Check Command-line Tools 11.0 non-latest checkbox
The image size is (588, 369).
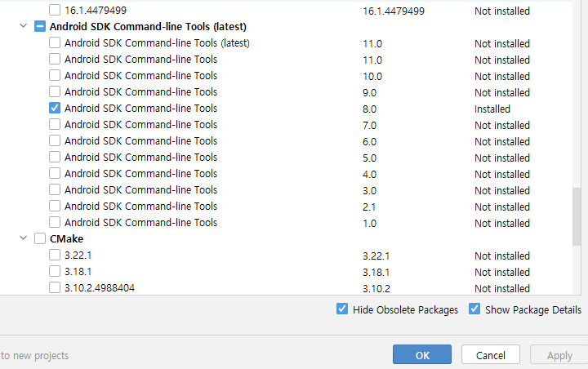(55, 59)
